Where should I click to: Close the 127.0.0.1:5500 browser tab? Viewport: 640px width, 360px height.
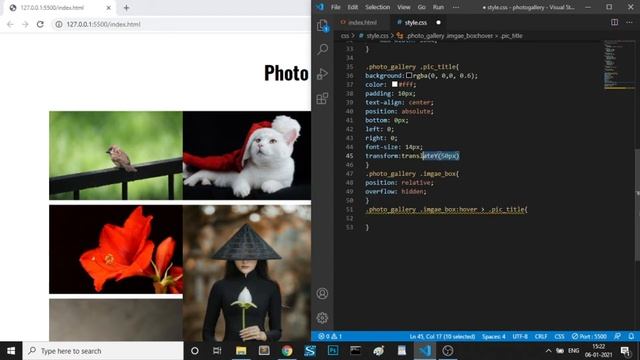[x=109, y=8]
